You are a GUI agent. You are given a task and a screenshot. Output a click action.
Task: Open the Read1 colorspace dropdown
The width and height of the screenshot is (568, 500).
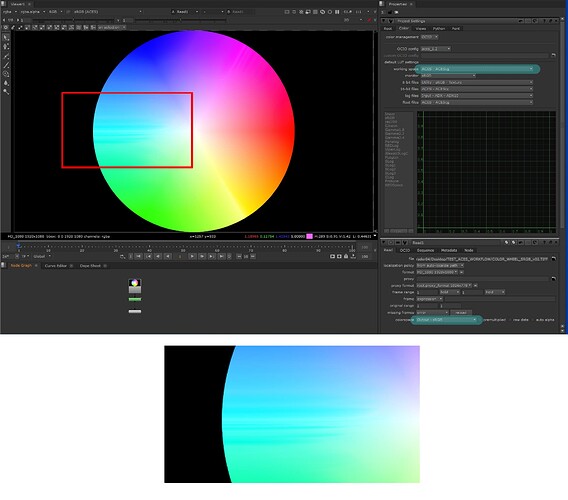click(446, 320)
